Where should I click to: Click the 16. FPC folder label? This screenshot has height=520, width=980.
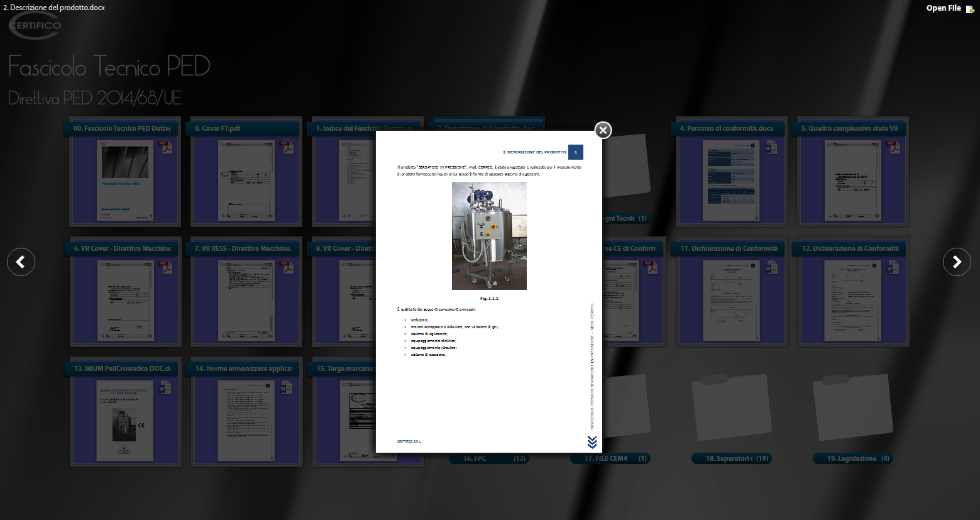[488, 458]
